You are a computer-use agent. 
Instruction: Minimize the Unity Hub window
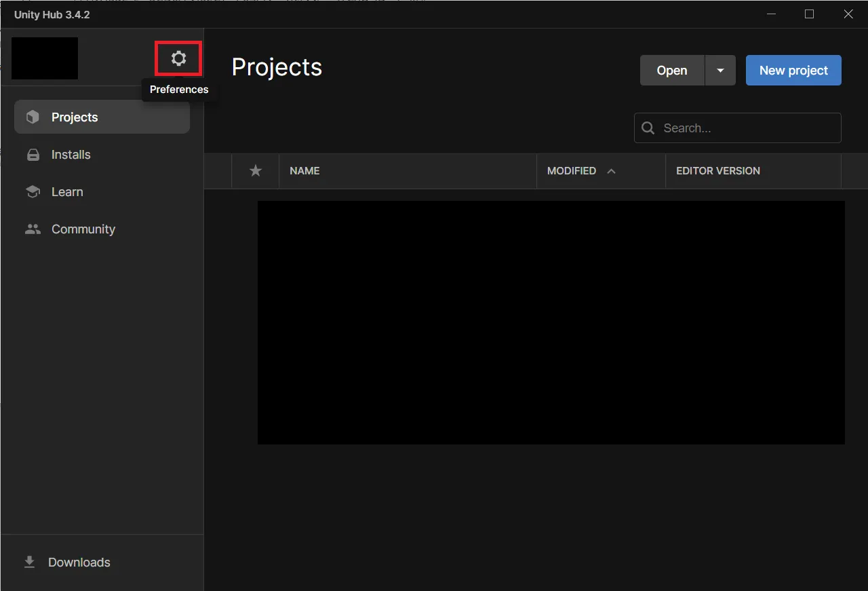pos(770,14)
